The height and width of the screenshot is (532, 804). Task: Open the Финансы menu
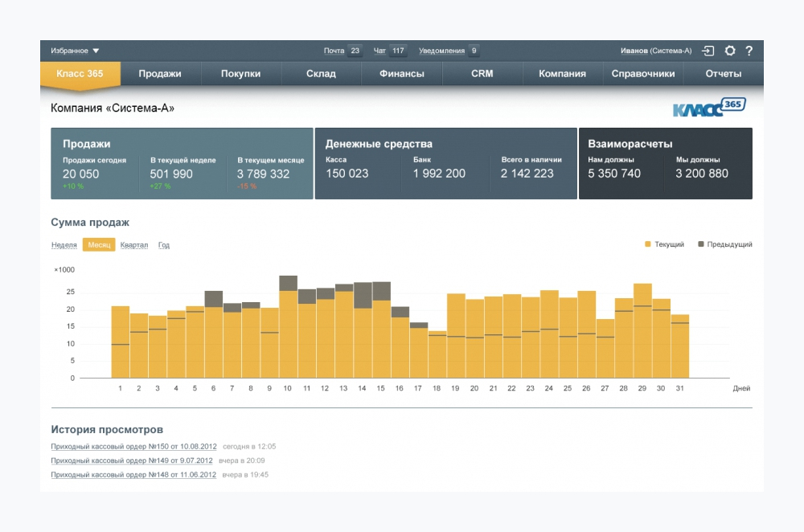point(401,74)
